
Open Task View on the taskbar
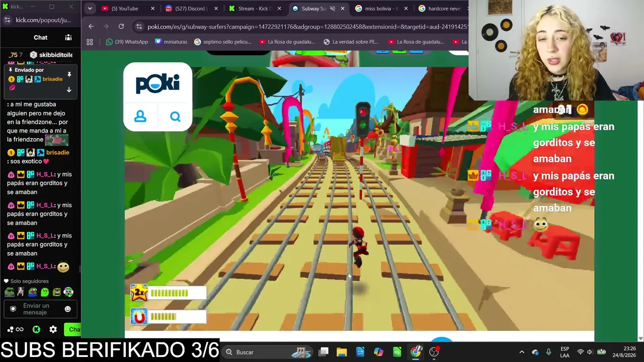324,352
